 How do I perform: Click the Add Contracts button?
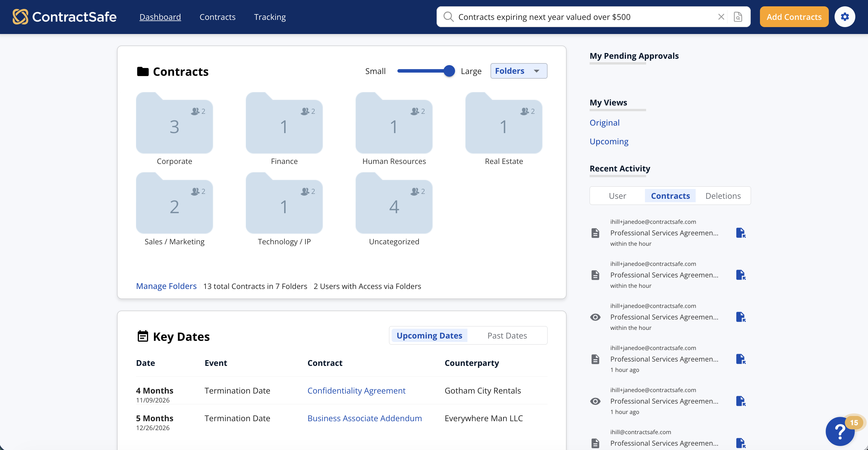pos(794,17)
